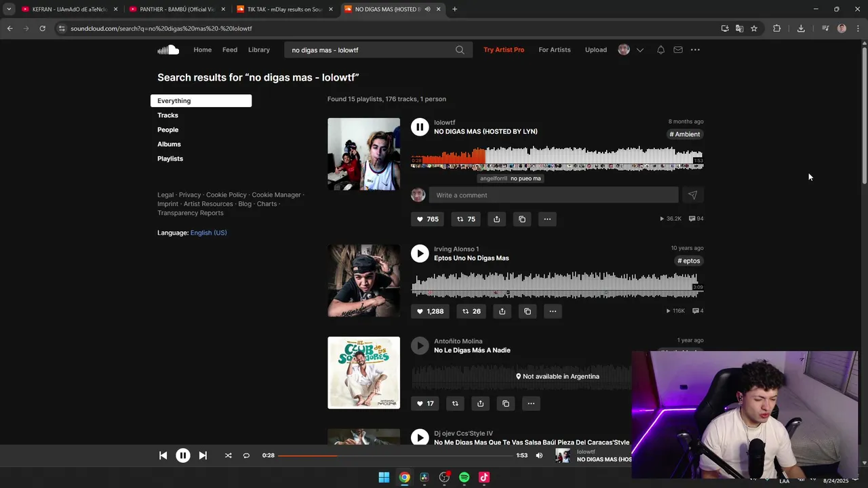Click the SoundCloud logo

point(168,49)
